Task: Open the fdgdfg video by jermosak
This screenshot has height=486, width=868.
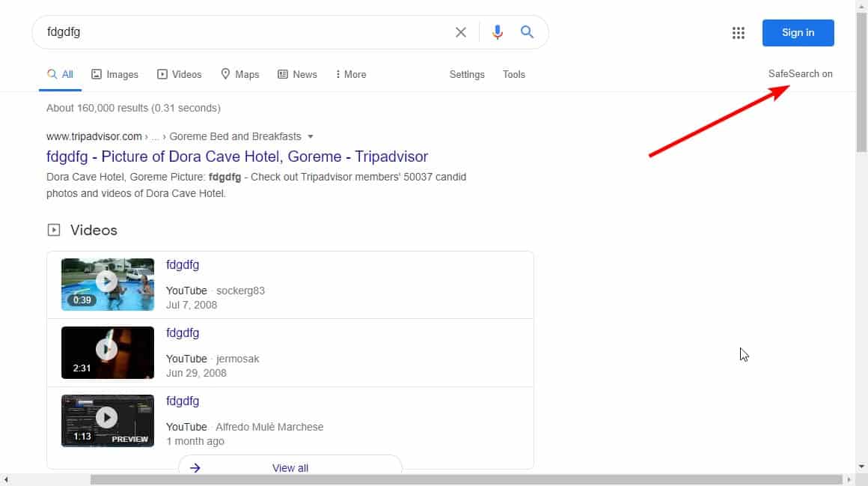Action: tap(183, 333)
